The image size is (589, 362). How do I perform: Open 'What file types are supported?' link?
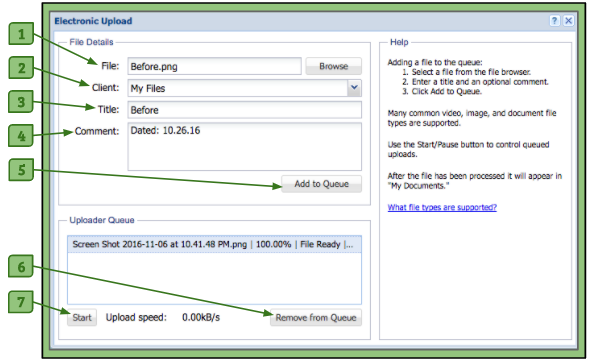click(442, 207)
